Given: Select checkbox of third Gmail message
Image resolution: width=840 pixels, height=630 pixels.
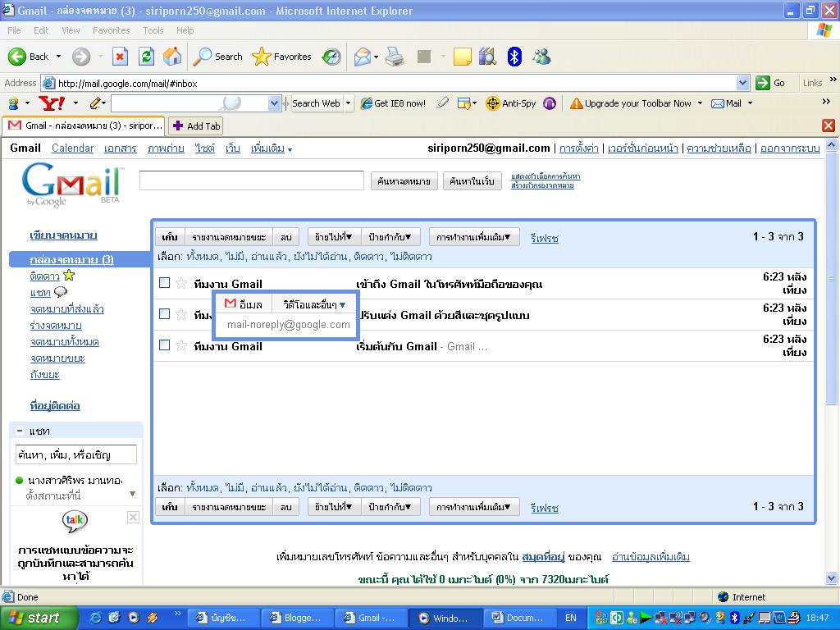Looking at the screenshot, I should pyautogui.click(x=164, y=345).
